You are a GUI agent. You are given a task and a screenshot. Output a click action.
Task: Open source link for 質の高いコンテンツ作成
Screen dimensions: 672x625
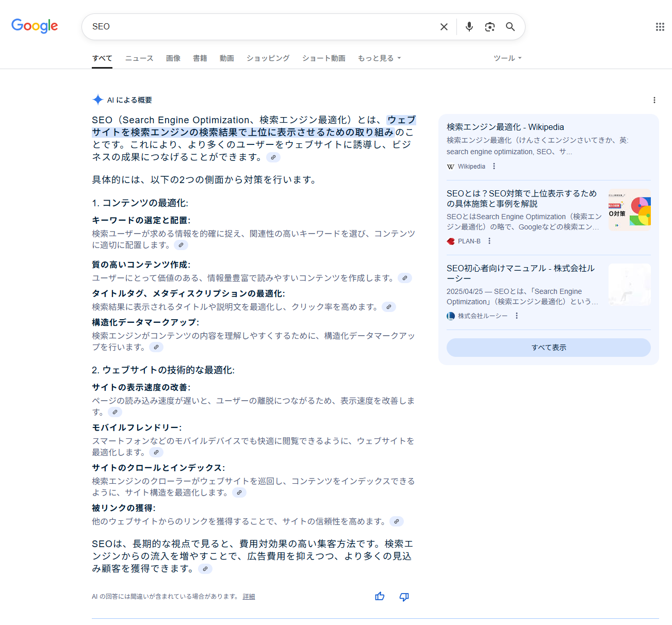tap(405, 278)
